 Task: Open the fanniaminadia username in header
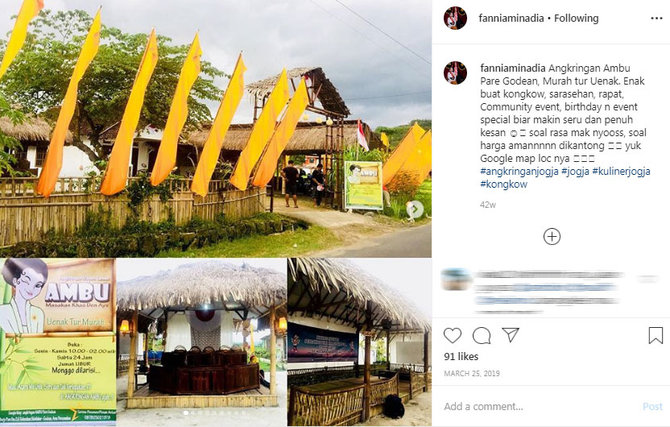[x=511, y=18]
